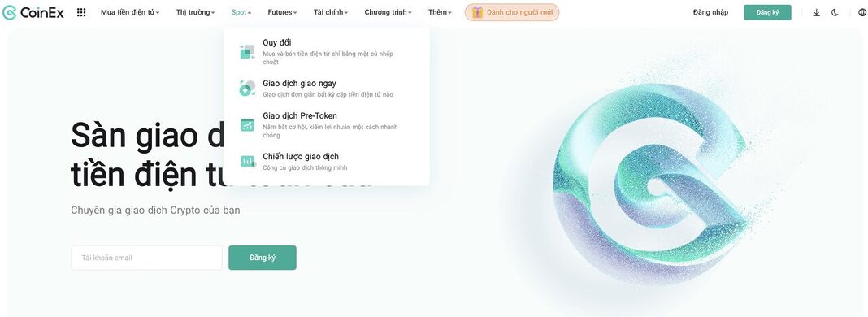Click the download app icon
868x317 pixels.
coord(816,12)
